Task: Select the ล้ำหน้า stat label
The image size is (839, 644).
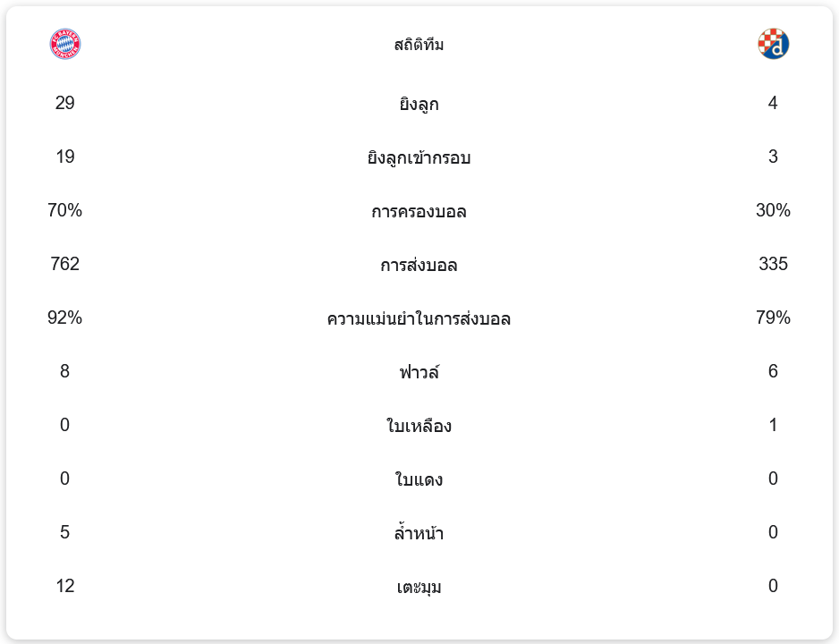Action: point(419,533)
